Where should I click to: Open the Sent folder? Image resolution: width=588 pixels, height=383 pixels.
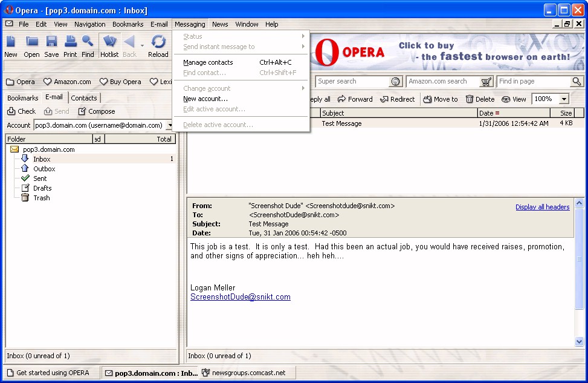(x=40, y=178)
